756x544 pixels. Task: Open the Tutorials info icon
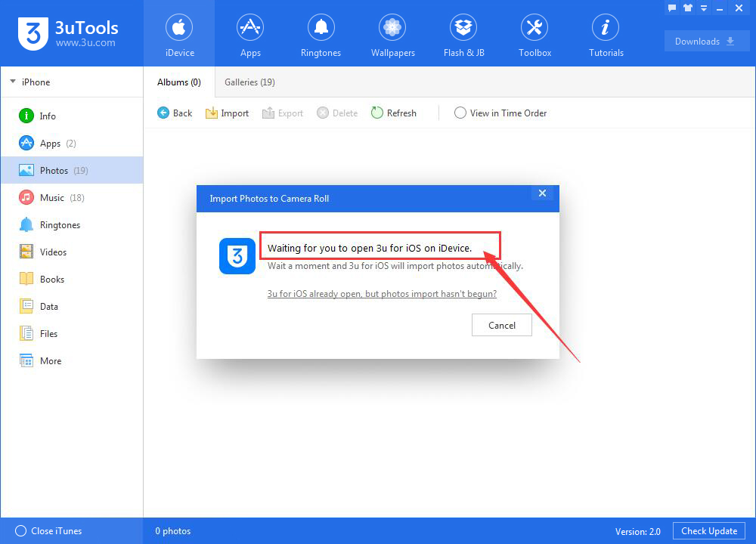click(605, 27)
